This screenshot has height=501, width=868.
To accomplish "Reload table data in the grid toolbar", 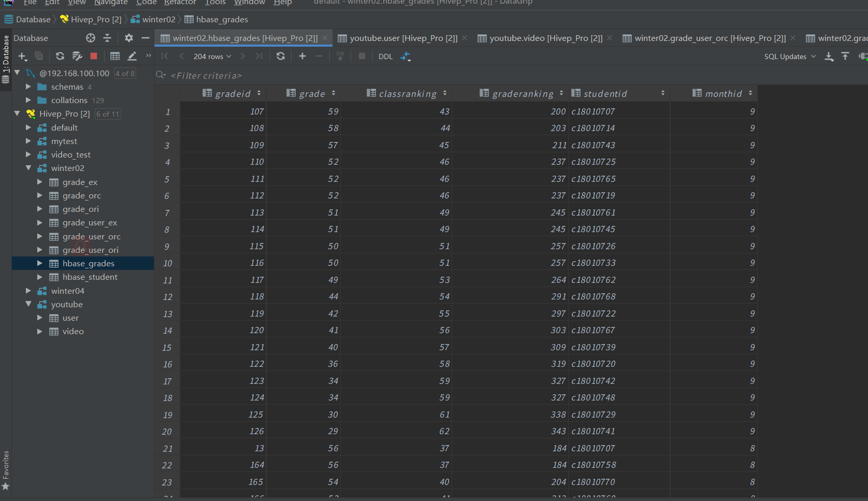I will [x=281, y=56].
